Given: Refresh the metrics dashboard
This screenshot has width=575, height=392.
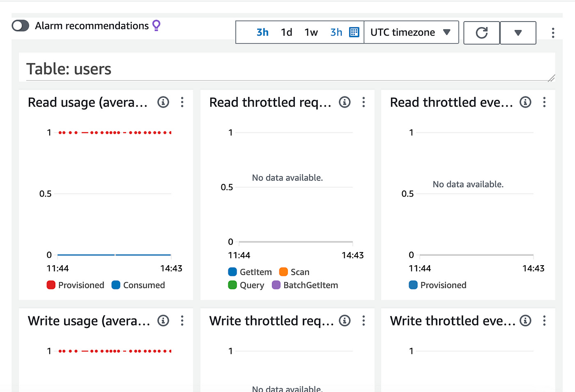Looking at the screenshot, I should pyautogui.click(x=481, y=32).
